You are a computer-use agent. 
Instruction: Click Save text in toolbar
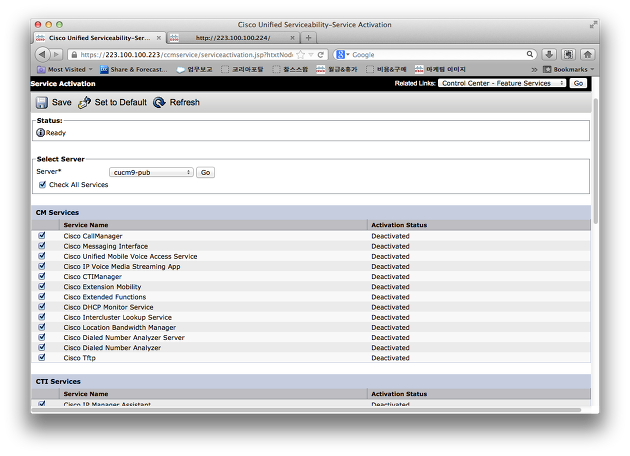[61, 102]
